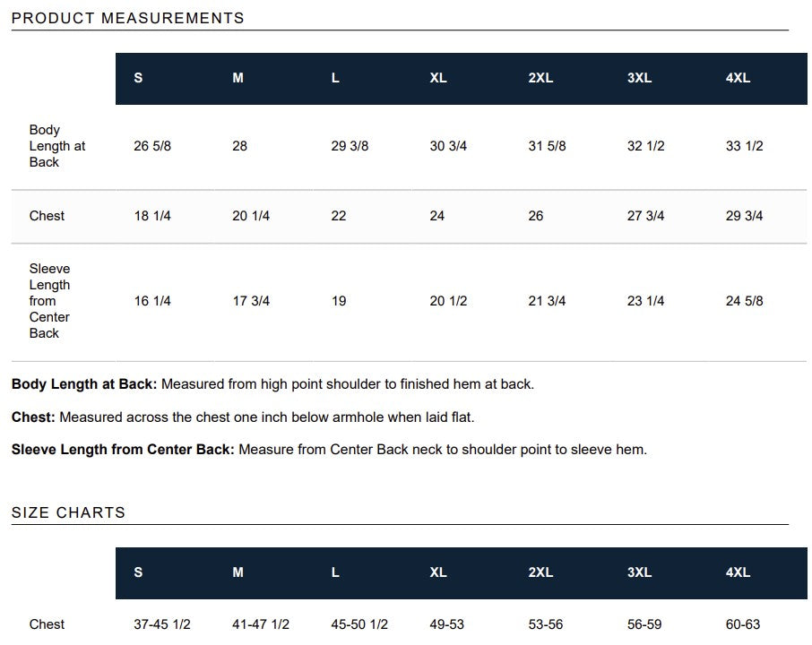This screenshot has height=645, width=812.
Task: Click the bold Chest: definition text
Action: (33, 417)
